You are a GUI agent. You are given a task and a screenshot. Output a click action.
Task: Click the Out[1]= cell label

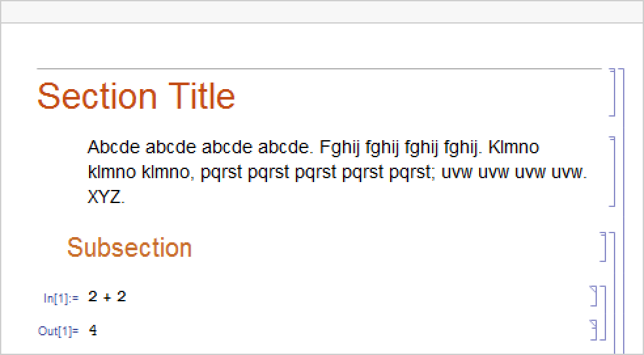tap(58, 331)
